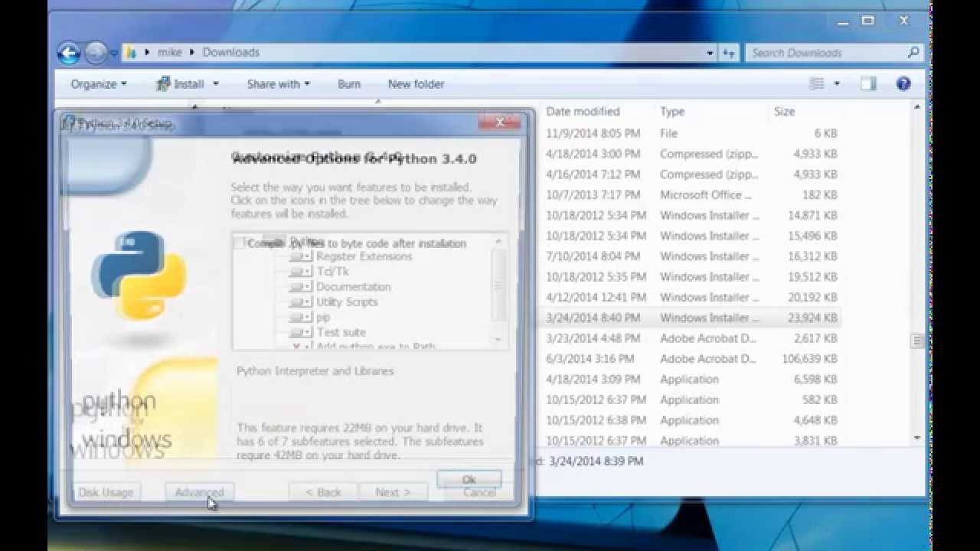Open the Organize menu
Viewport: 980px width, 551px height.
98,84
